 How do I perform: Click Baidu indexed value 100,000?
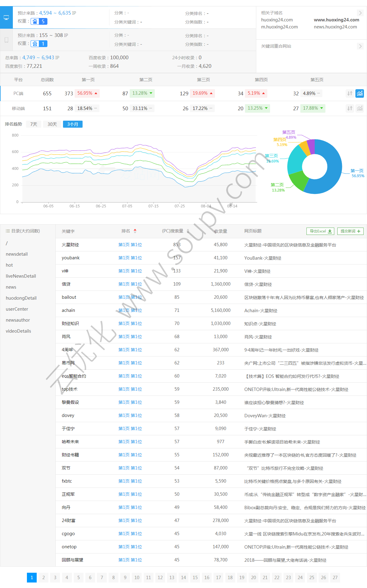tap(119, 57)
